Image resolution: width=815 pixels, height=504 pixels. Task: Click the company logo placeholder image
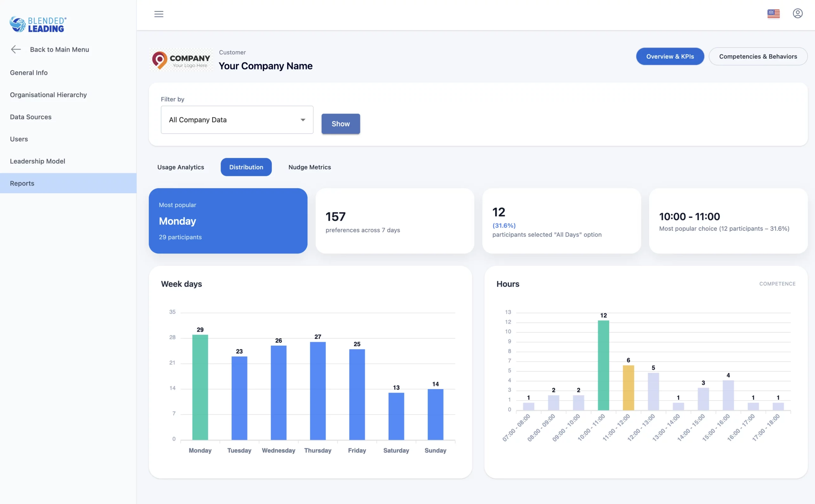(x=181, y=60)
